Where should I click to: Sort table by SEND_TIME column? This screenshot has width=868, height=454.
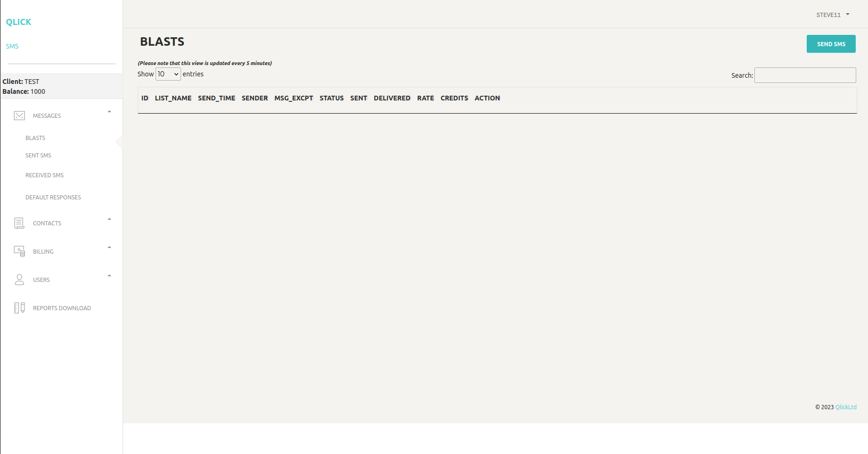(216, 98)
